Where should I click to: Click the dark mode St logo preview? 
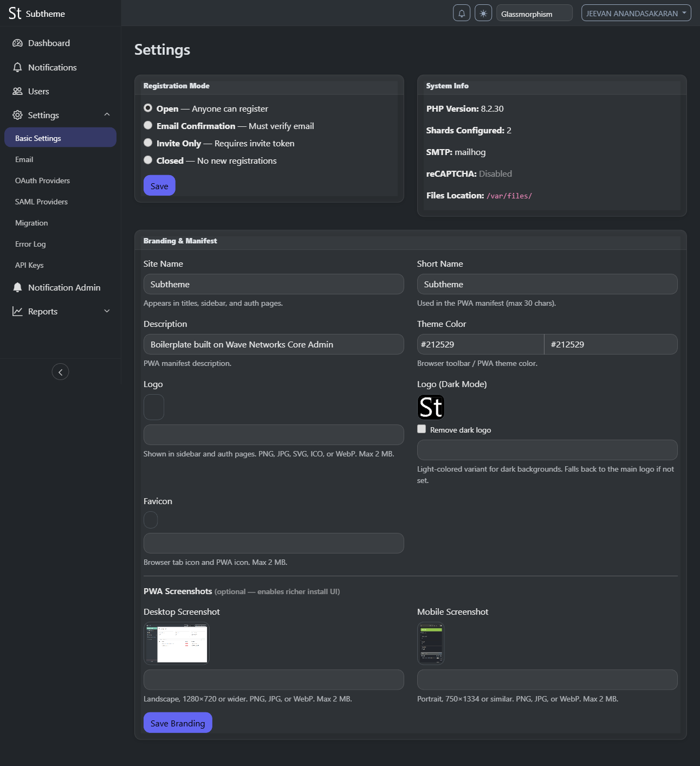pyautogui.click(x=431, y=407)
